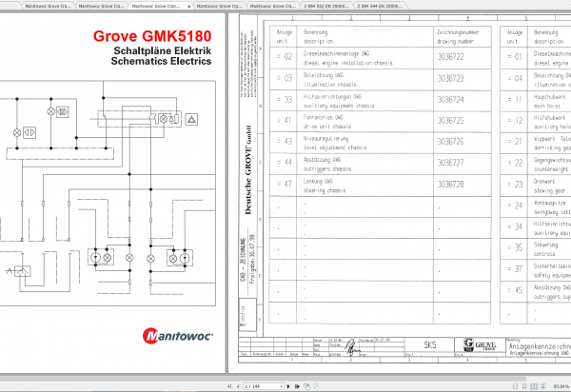Click unit code = 41
This screenshot has height=392, width=571.
tap(284, 121)
